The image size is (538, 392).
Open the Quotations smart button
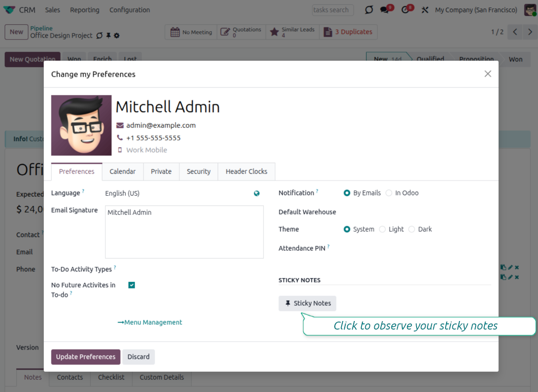tap(241, 32)
